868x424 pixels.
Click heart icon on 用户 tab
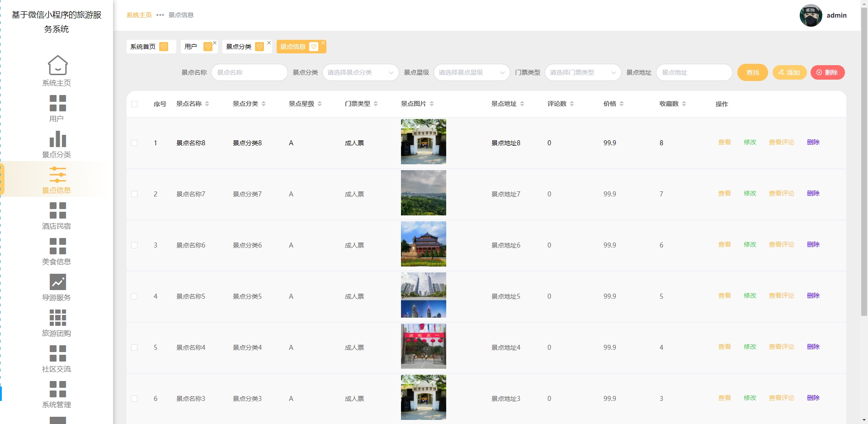tap(208, 47)
